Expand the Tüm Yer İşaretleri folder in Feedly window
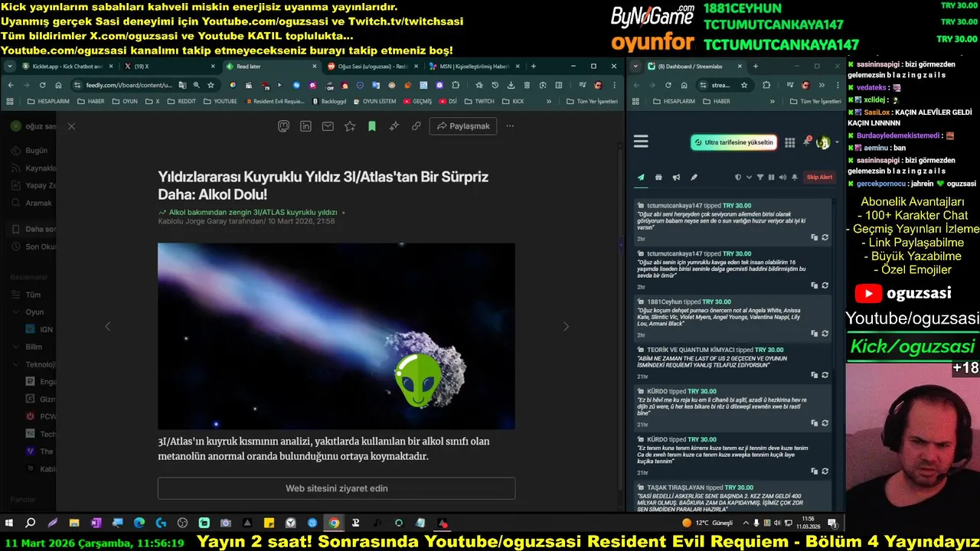Screen dimensions: 980x551 [592, 101]
